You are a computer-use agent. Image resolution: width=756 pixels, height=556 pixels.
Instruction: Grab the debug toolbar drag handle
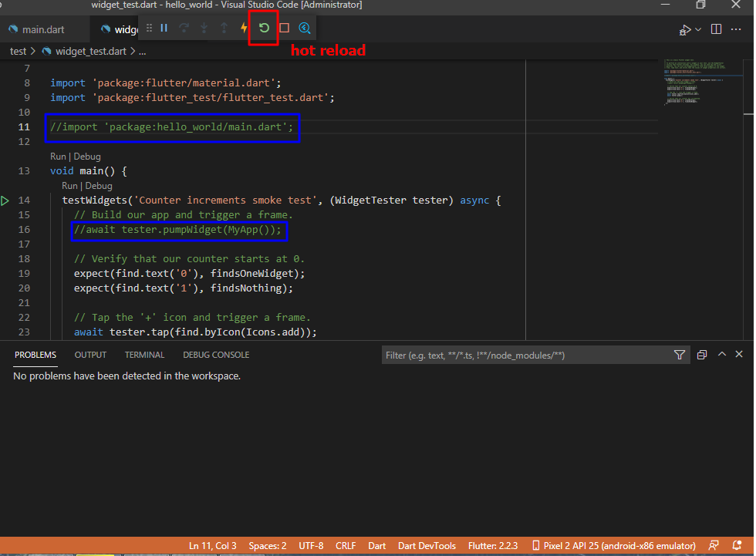[x=149, y=28]
